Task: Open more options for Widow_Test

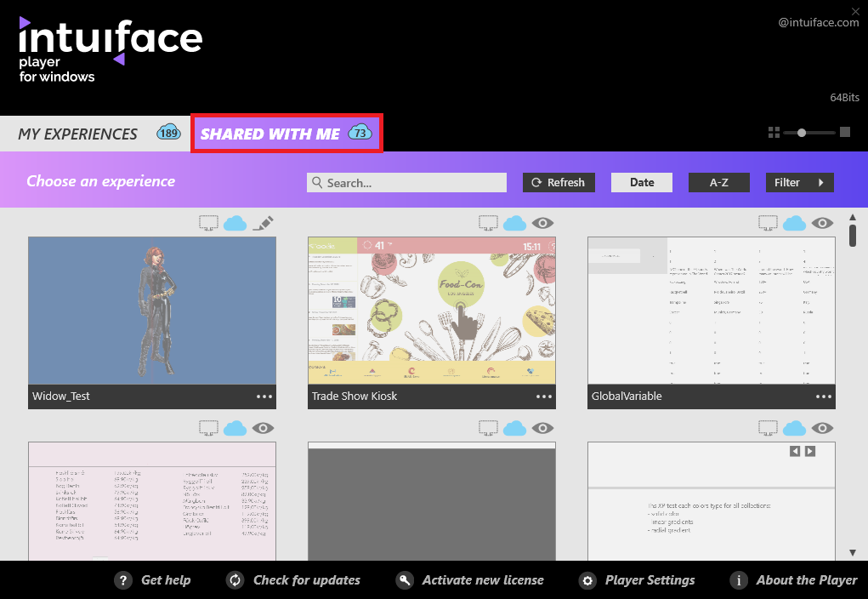Action: 264,396
